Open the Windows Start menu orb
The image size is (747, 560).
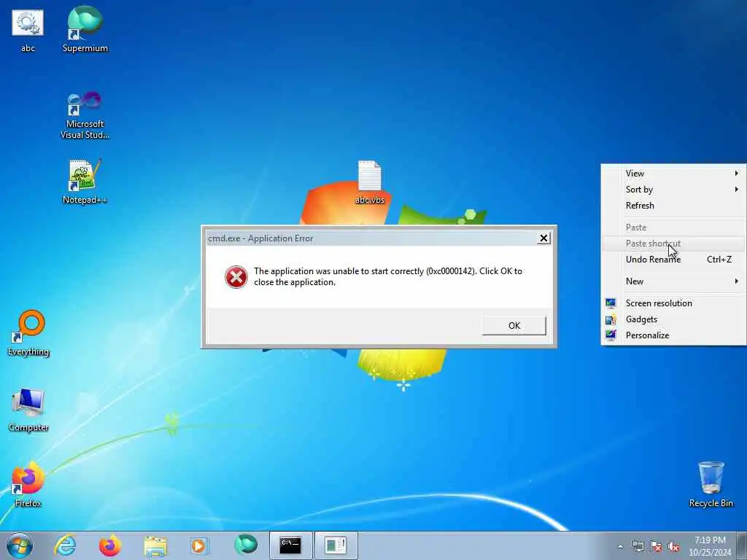tap(20, 545)
